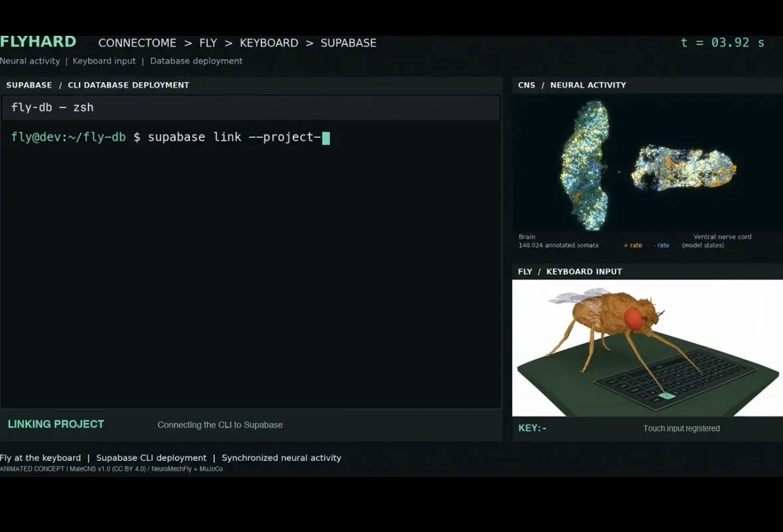Select KEYBOARD in the breadcrumb

click(x=269, y=43)
